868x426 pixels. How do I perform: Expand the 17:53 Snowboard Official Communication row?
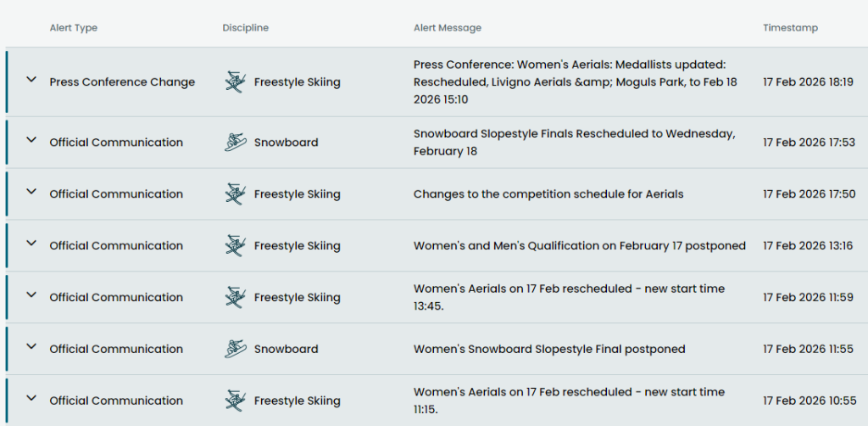[31, 140]
